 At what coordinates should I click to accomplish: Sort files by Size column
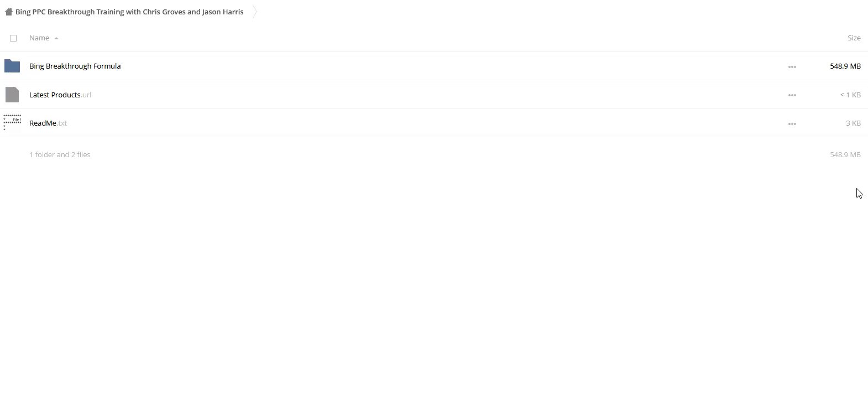click(x=854, y=38)
